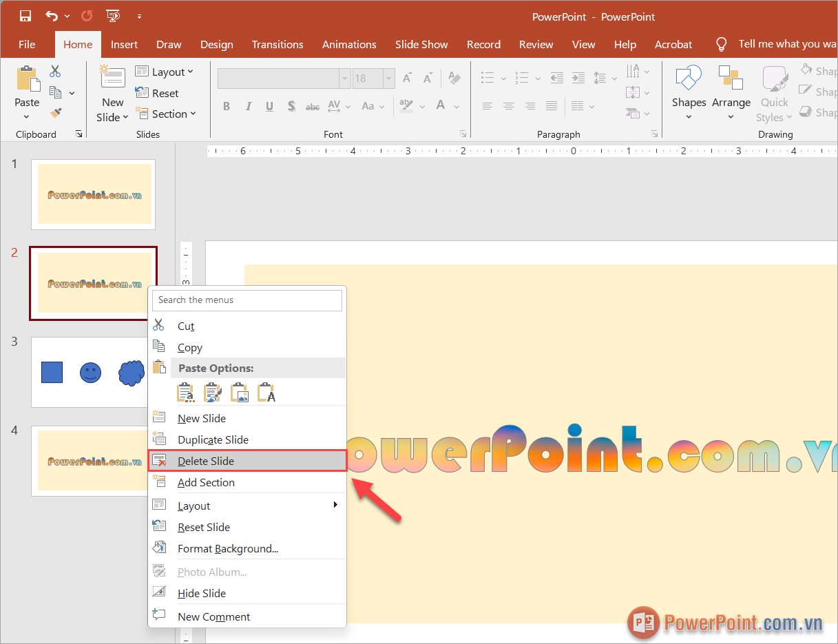
Task: Open the Arrange menu button
Action: coord(731,92)
